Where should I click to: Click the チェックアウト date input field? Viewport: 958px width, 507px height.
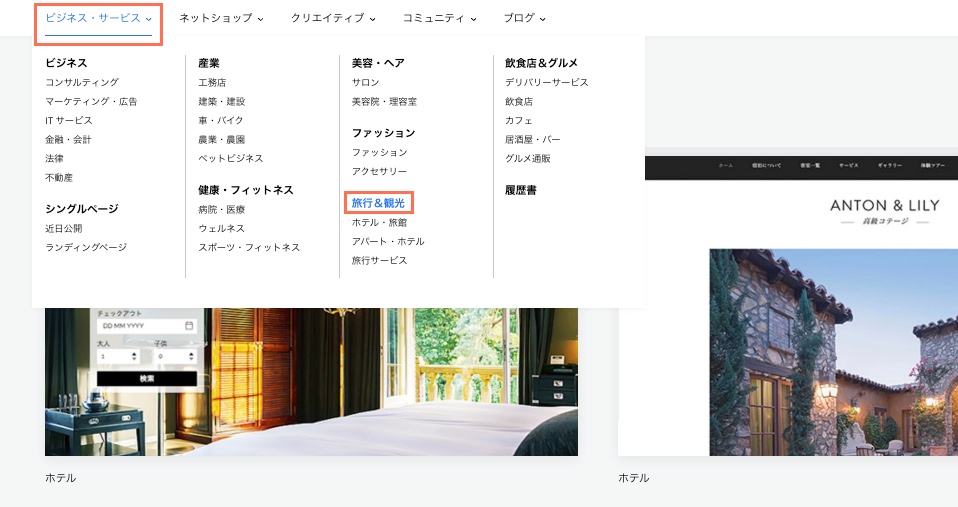(146, 326)
